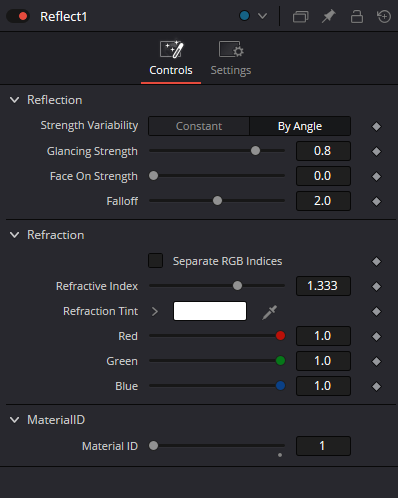The width and height of the screenshot is (398, 498).
Task: Adjust the Falloff slider
Action: click(217, 201)
